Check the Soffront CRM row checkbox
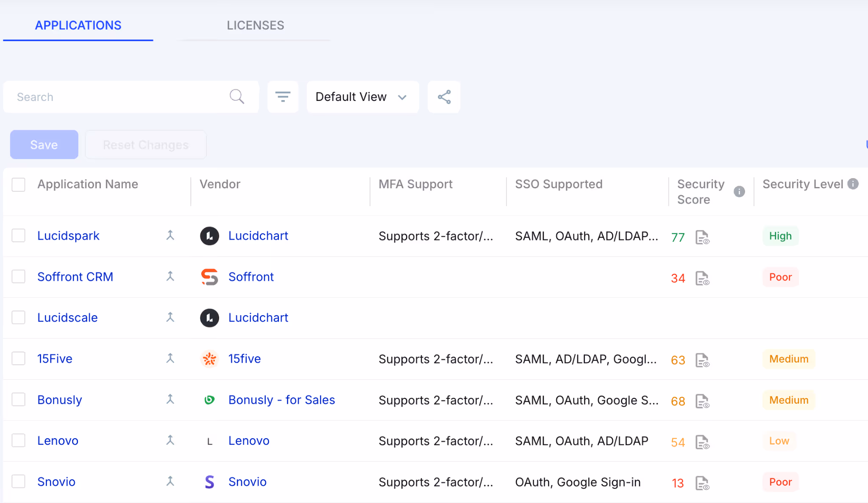Screen dimensions: 868x503 click(x=18, y=277)
